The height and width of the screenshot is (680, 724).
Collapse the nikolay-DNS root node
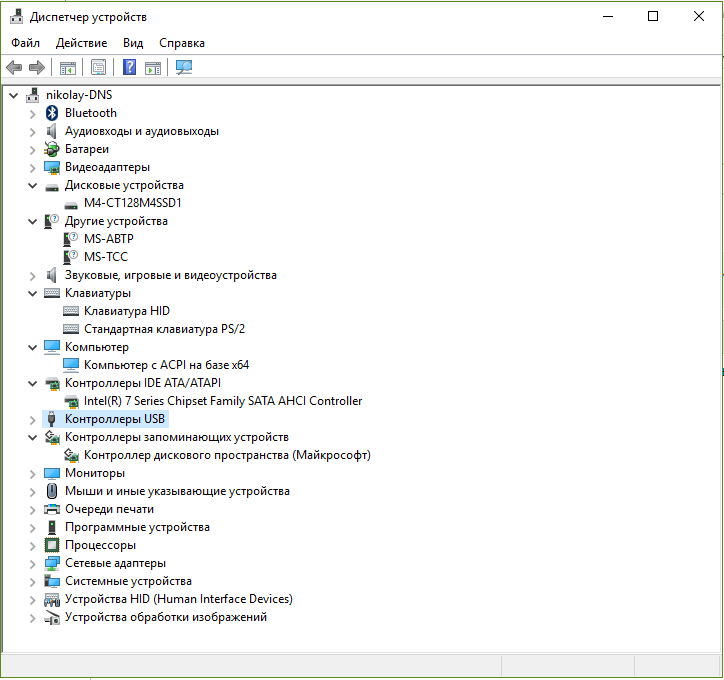point(13,96)
